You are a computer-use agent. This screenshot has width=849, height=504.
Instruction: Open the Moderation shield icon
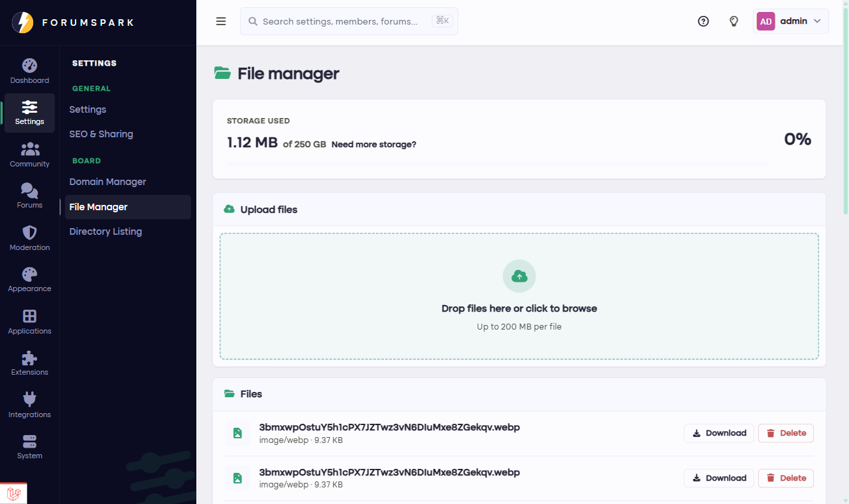tap(29, 233)
